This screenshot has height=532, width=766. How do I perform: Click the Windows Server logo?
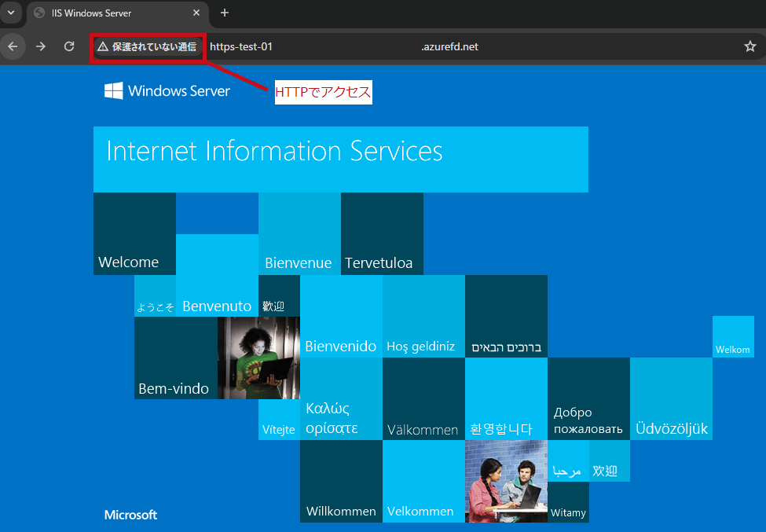point(167,91)
